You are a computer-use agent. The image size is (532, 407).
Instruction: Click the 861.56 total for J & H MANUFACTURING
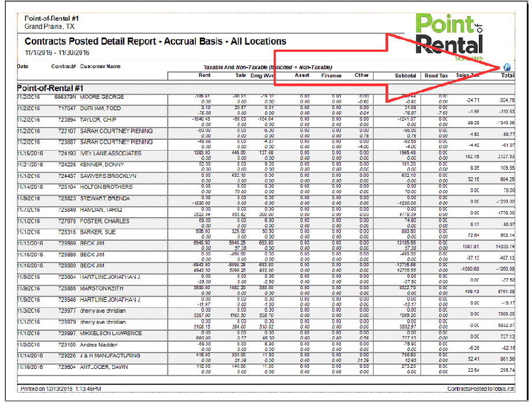pyautogui.click(x=508, y=359)
